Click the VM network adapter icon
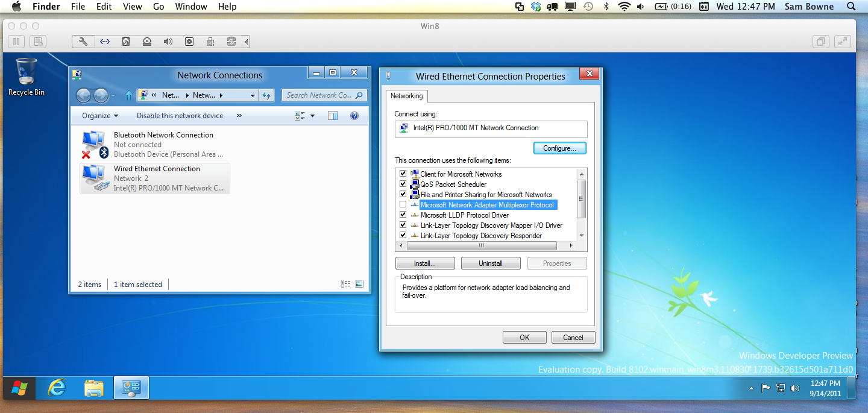868x413 pixels. point(105,42)
